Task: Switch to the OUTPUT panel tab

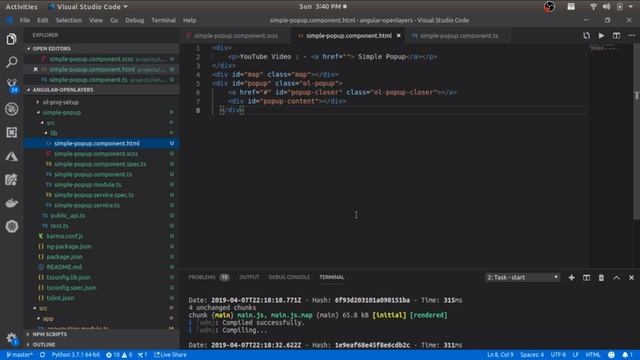Action: tap(249, 277)
